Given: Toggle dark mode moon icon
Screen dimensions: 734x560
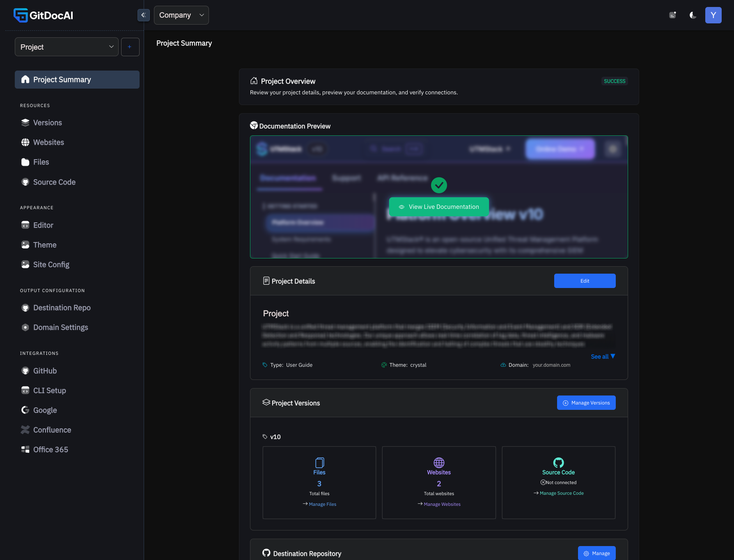Looking at the screenshot, I should [x=693, y=15].
